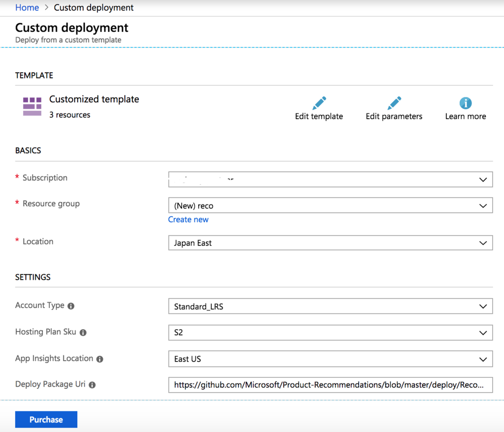This screenshot has height=432, width=504.
Task: Click the Create new resource group link
Action: point(189,219)
